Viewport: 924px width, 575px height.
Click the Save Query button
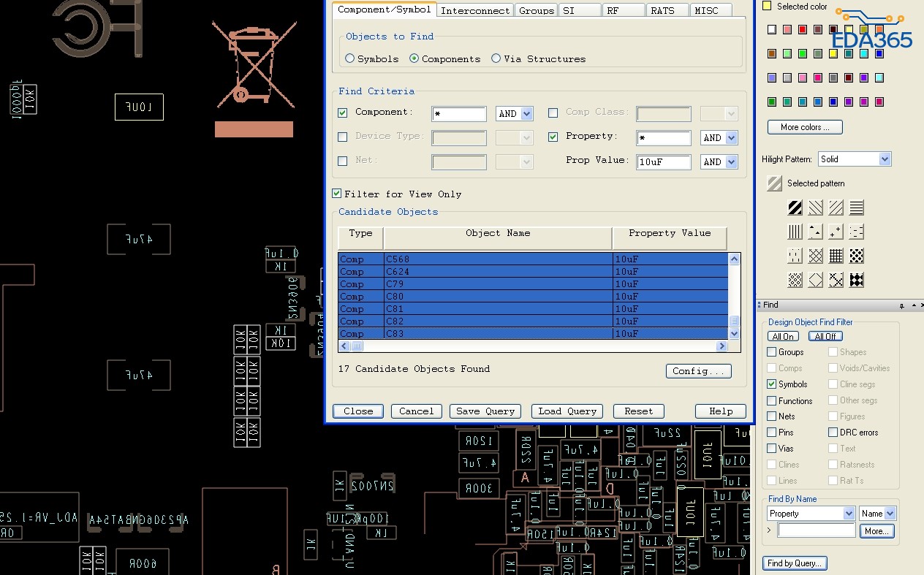485,411
